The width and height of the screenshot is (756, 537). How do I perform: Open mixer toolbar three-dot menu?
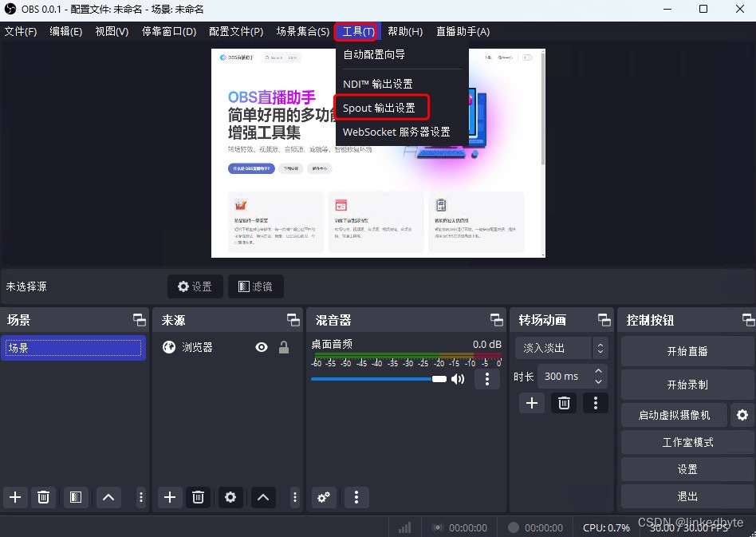[x=356, y=497]
